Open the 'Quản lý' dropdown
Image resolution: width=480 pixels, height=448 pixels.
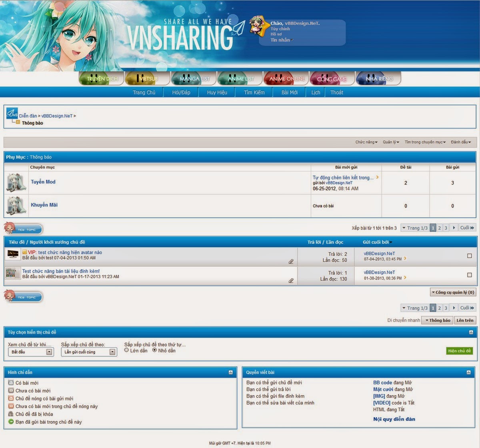tap(391, 142)
